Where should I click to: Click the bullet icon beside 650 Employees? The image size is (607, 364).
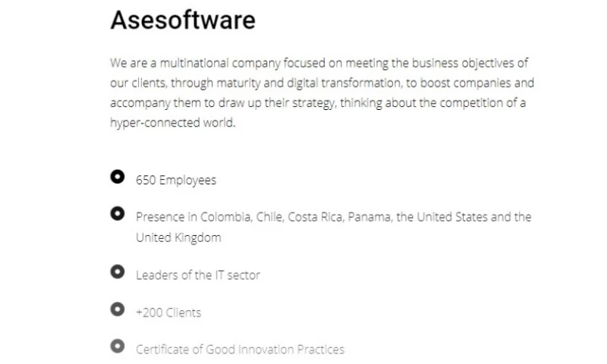coord(117,177)
